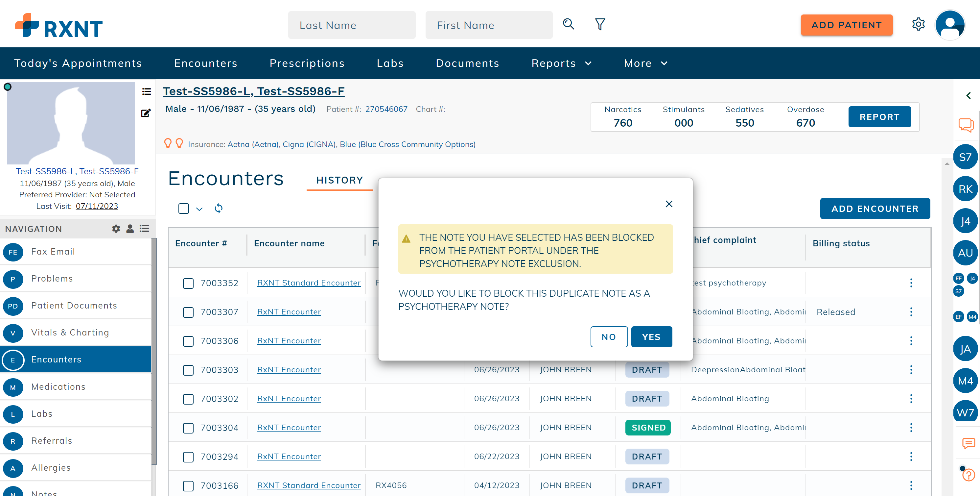Click the patient photo thumbnail
The height and width of the screenshot is (496, 980).
tap(71, 123)
